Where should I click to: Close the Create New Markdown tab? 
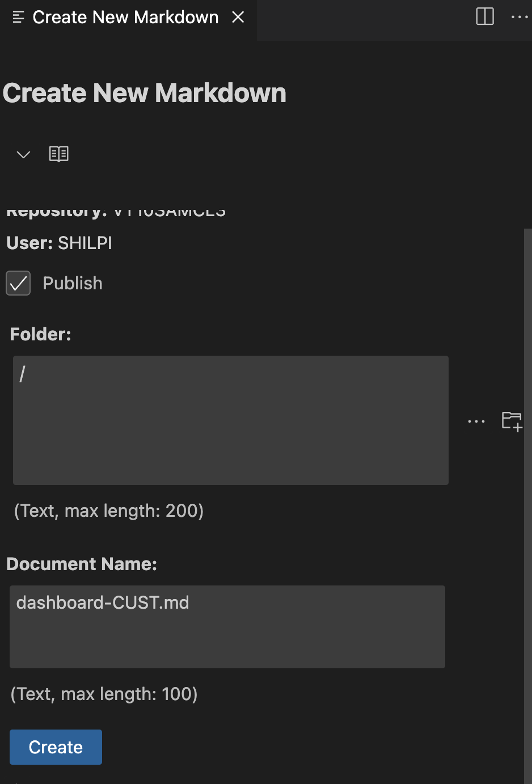(x=238, y=17)
